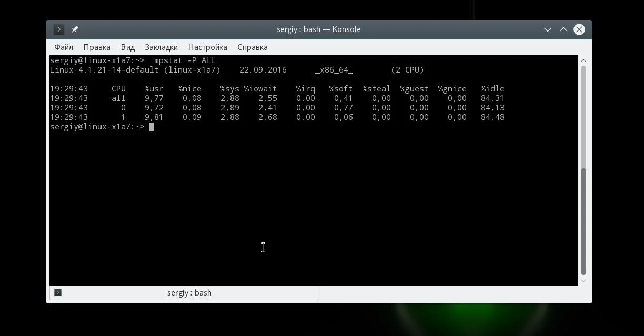
Task: Click the terminal cursor at prompt
Action: [152, 127]
